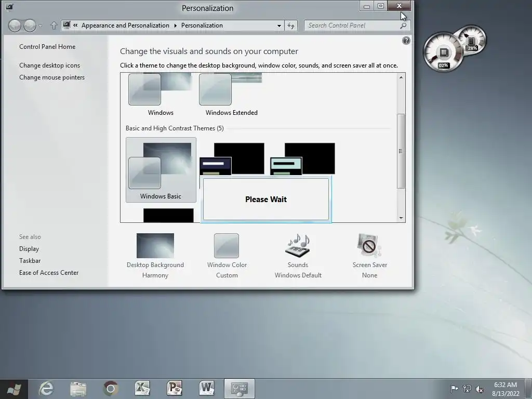This screenshot has height=399, width=532.
Task: Open the Display link under See also
Action: pos(29,249)
